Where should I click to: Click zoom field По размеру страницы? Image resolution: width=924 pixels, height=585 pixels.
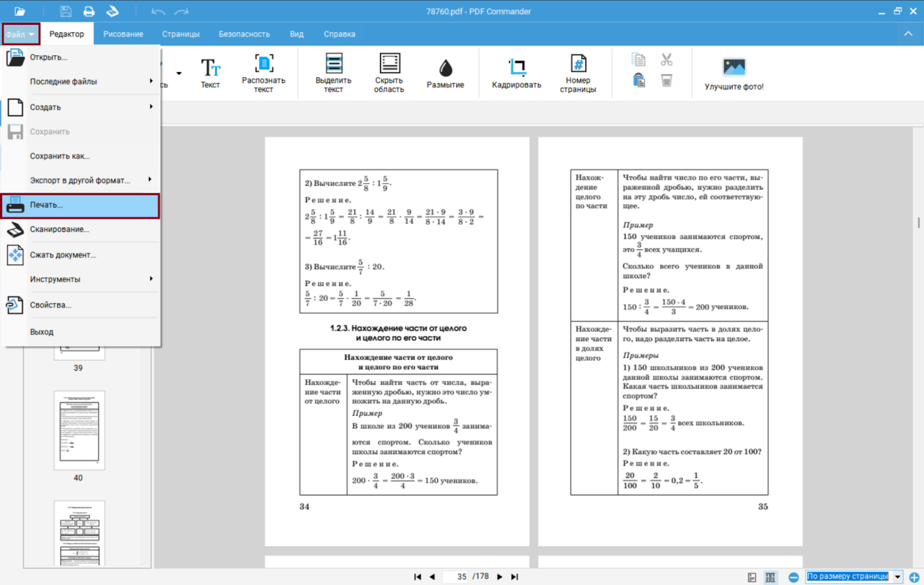848,576
